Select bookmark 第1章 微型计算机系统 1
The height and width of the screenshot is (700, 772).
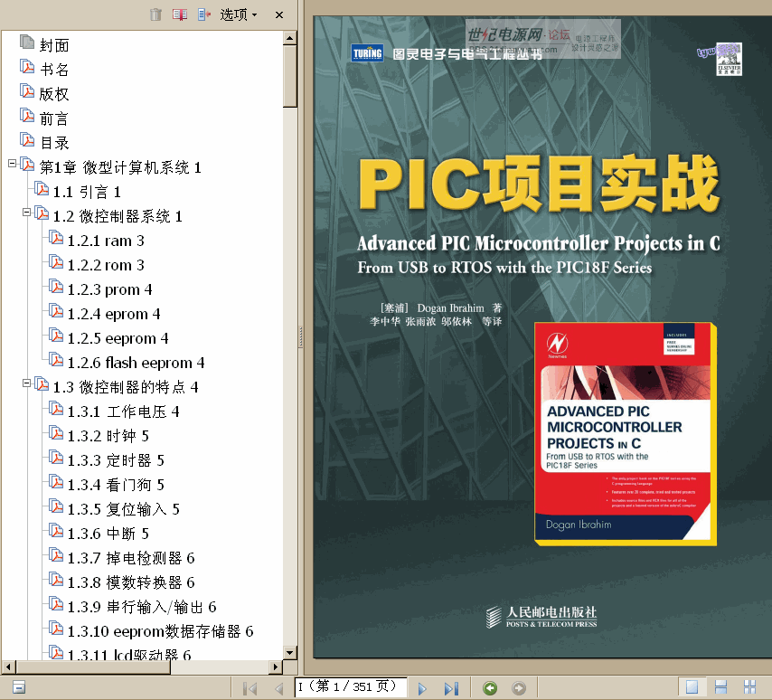click(120, 167)
